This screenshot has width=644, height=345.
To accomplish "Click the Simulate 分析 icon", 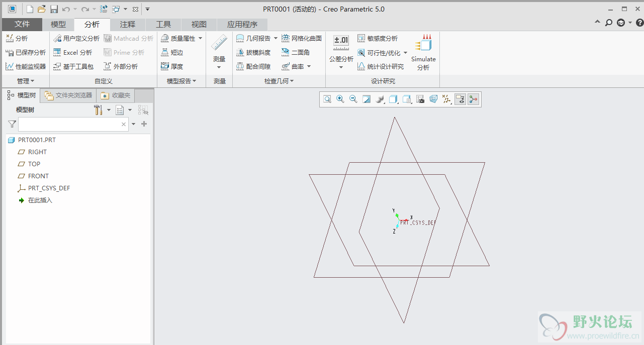I will 423,52.
